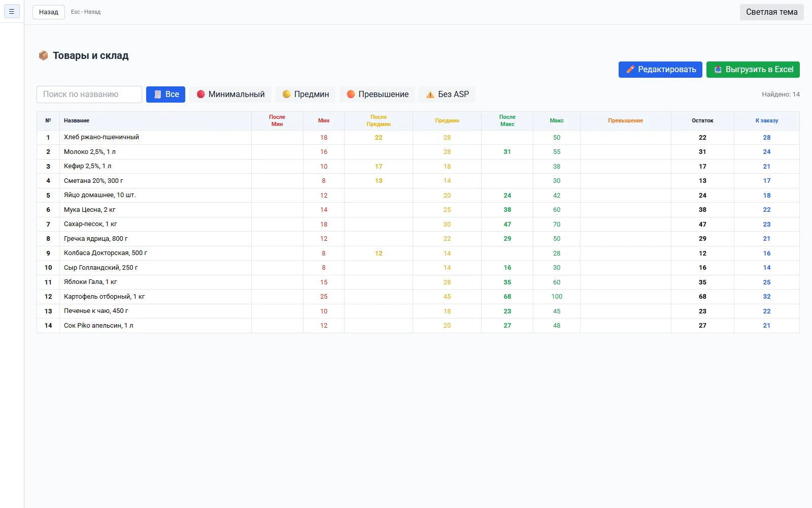
Task: Switch to Светлая тема theme
Action: pos(771,12)
